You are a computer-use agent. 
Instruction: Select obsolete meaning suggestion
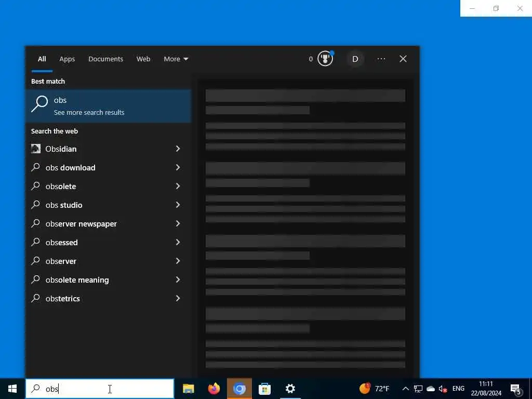(x=109, y=280)
